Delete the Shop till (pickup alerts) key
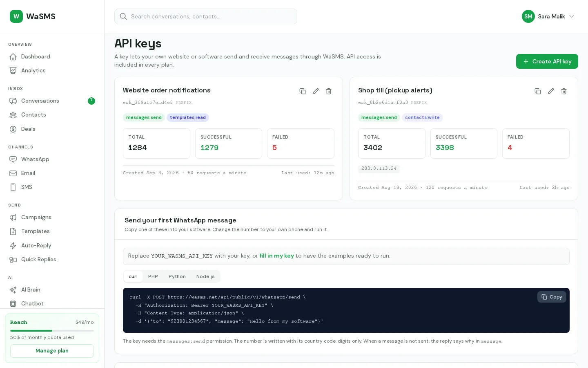 click(x=564, y=91)
